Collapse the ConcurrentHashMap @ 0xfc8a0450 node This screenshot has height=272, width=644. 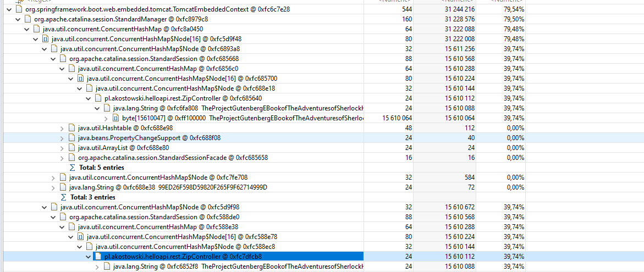click(x=27, y=29)
